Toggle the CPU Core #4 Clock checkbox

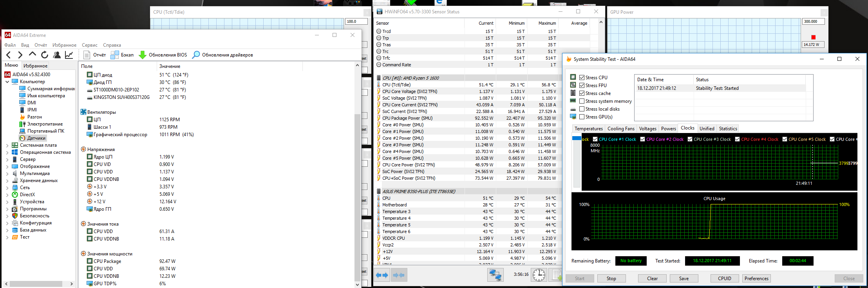click(738, 139)
